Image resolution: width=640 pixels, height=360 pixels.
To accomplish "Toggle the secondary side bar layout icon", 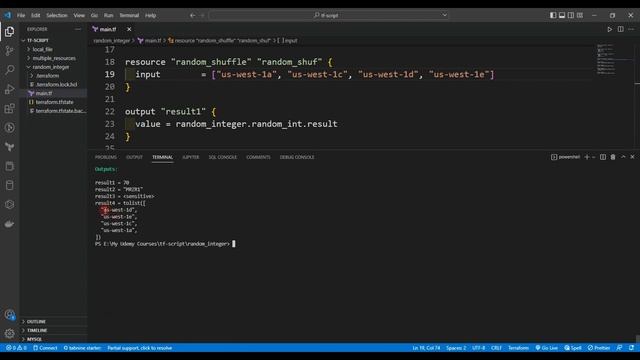I will click(571, 16).
